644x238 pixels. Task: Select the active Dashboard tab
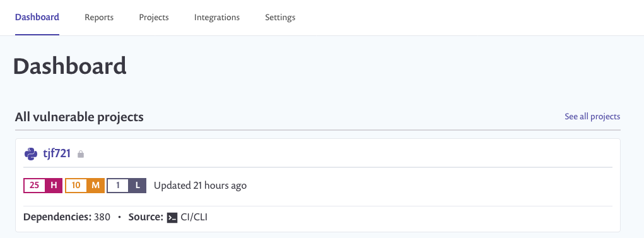tap(37, 17)
